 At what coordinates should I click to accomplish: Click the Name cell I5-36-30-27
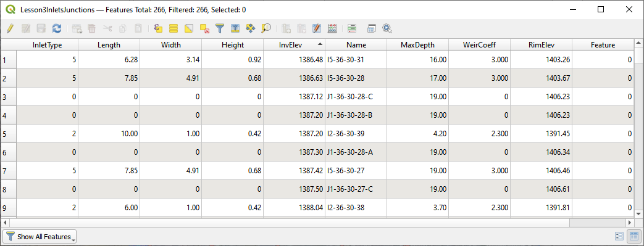pyautogui.click(x=356, y=171)
